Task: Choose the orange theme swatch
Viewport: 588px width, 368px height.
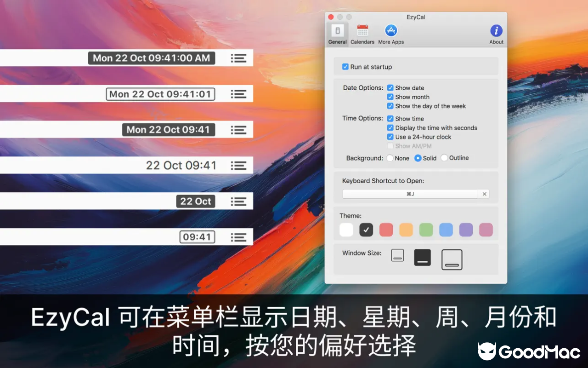Action: pos(406,230)
